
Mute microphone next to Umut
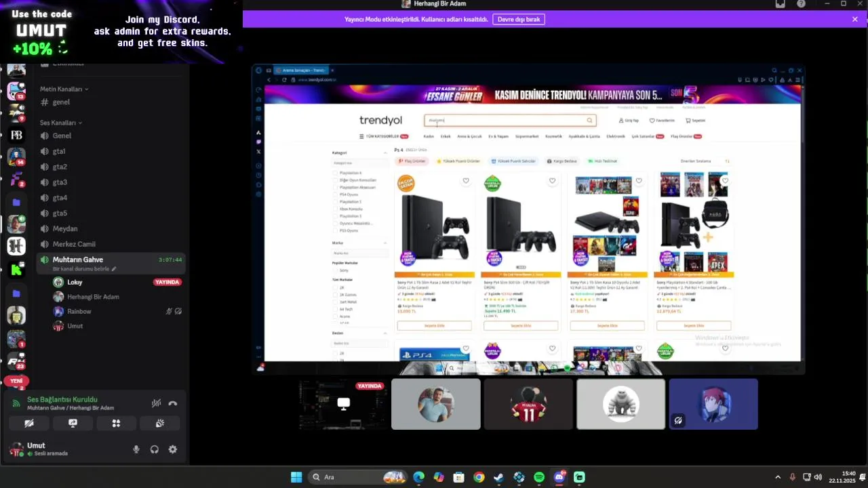point(136,449)
